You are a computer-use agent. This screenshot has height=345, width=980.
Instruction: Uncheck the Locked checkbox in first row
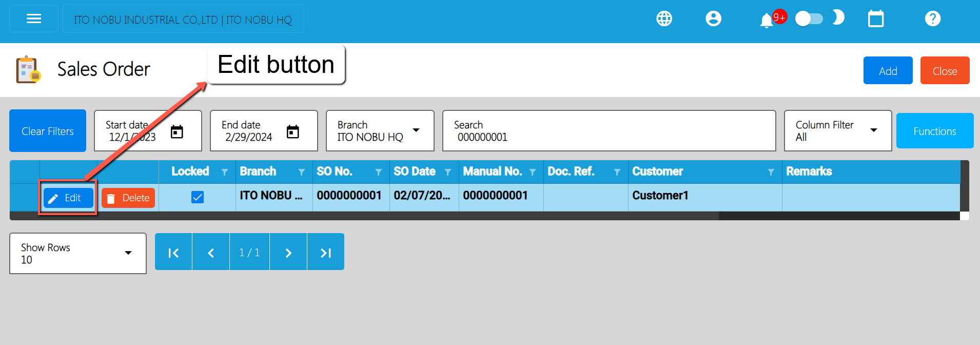coord(198,197)
